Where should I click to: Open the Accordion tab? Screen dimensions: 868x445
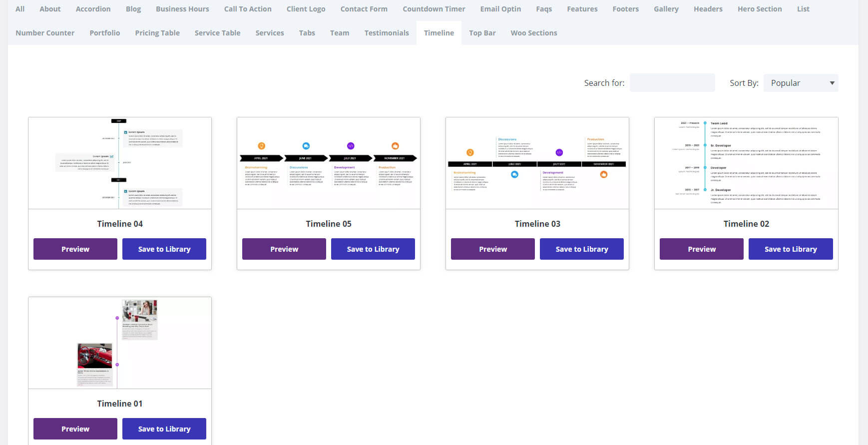pos(93,9)
